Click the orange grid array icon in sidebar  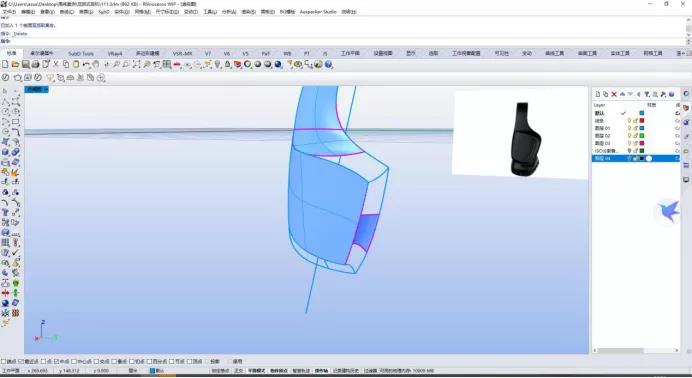pos(15,313)
